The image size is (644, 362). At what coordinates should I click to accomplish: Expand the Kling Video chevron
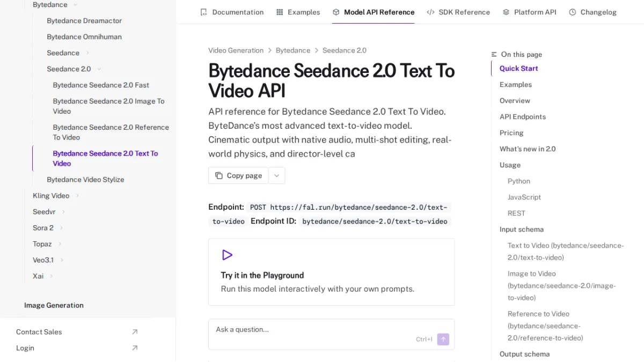tap(77, 196)
